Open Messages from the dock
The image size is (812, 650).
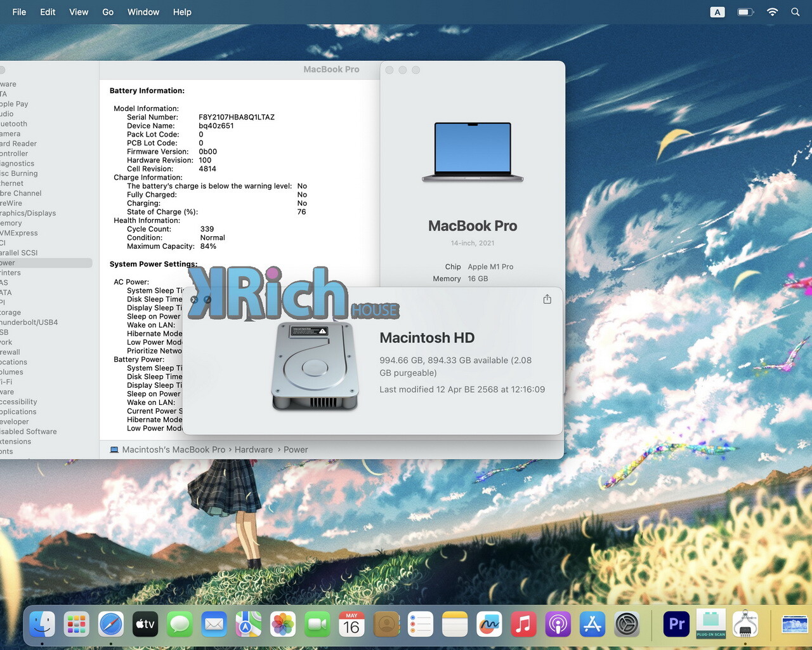(x=180, y=625)
